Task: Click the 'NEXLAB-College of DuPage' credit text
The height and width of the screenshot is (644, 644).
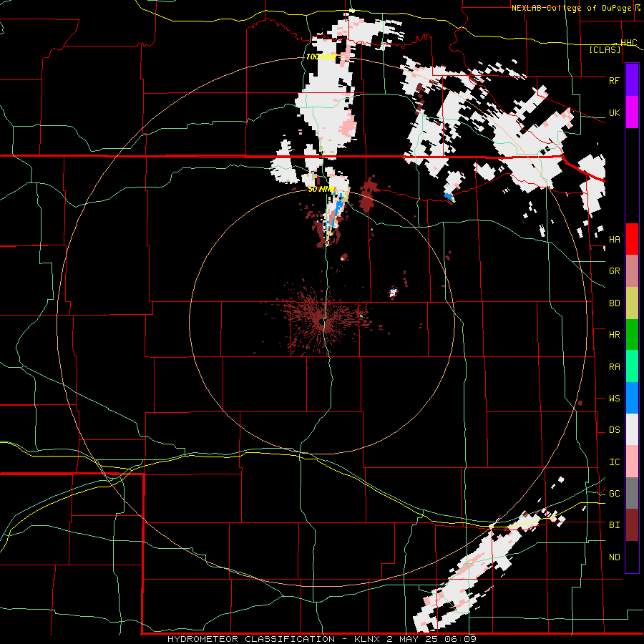Action: click(x=572, y=8)
